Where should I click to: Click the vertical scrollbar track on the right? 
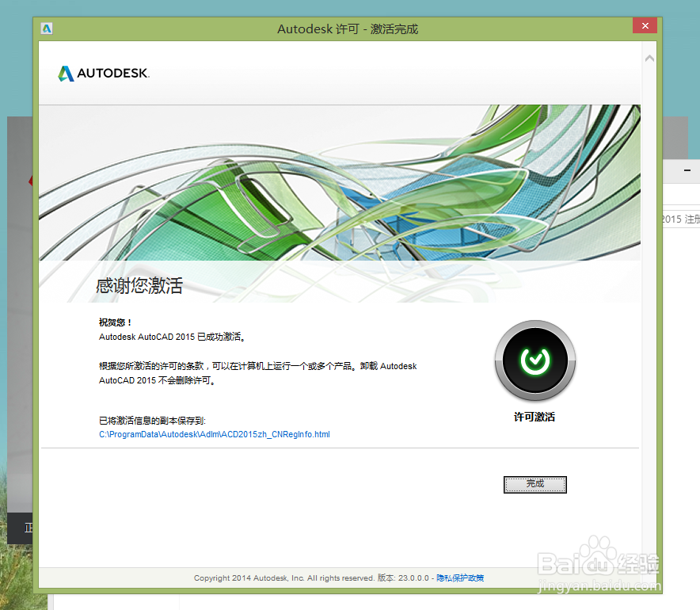[650, 317]
